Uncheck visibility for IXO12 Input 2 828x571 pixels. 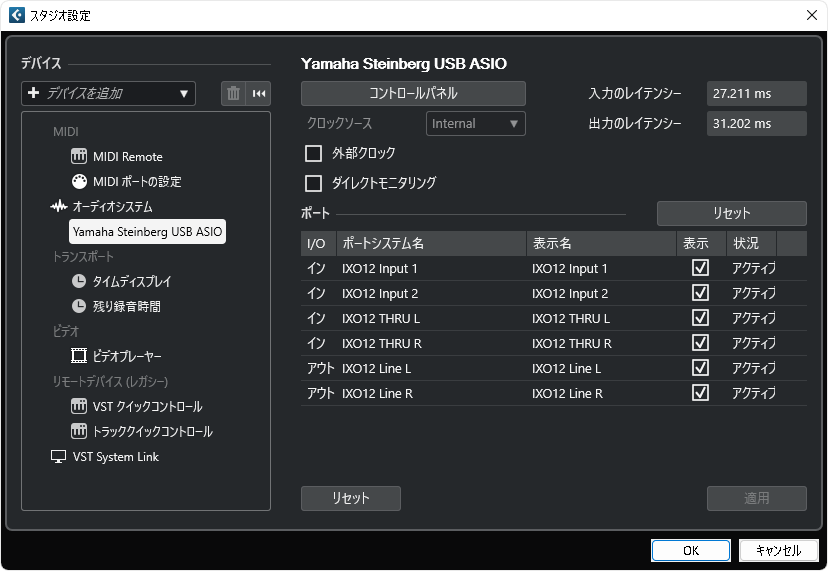coord(700,293)
